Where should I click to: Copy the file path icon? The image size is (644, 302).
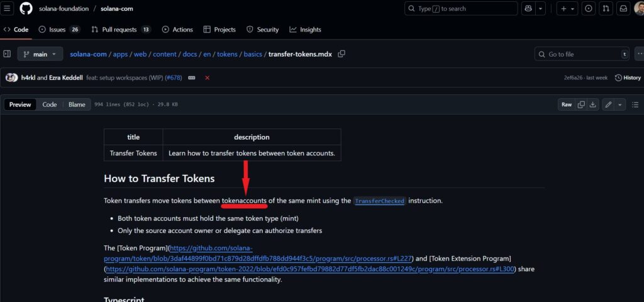pyautogui.click(x=341, y=54)
